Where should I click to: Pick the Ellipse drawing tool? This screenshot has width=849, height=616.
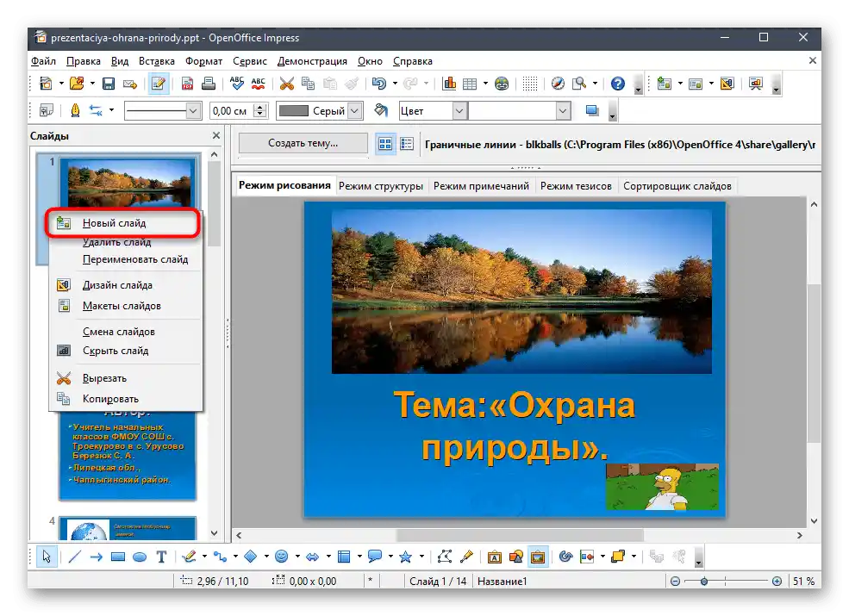tap(140, 557)
